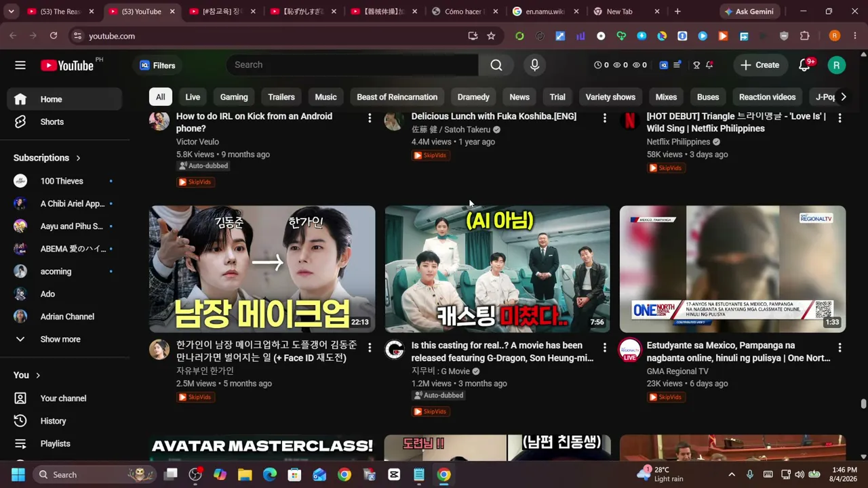Play the 22:13 Korean makeup video thumbnail
The width and height of the screenshot is (868, 488).
tap(262, 269)
